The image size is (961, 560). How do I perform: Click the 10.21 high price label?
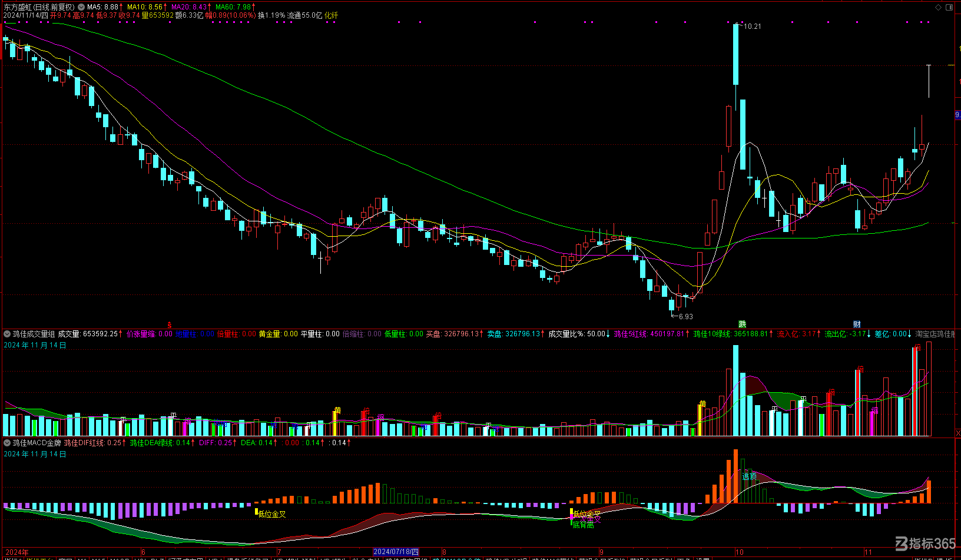click(x=752, y=26)
